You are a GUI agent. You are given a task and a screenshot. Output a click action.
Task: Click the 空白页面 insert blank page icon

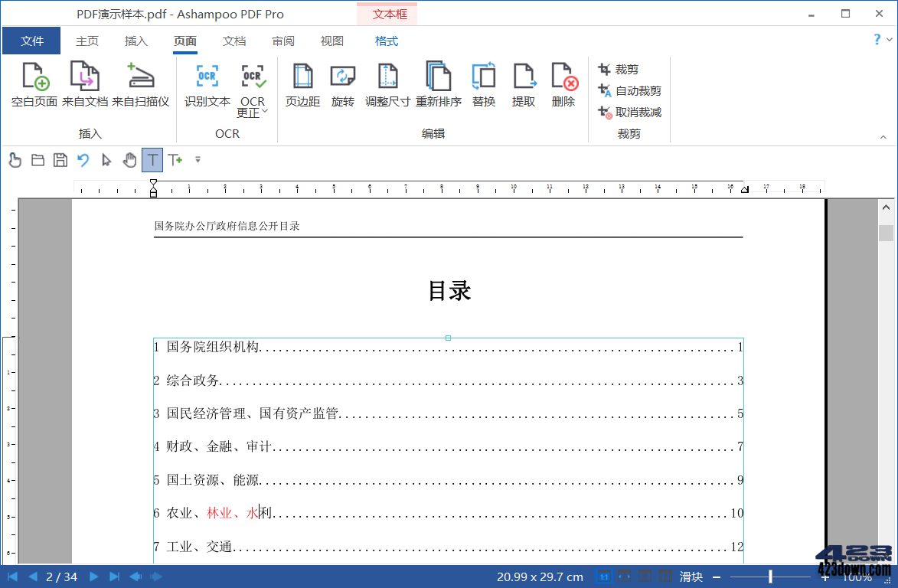32,83
